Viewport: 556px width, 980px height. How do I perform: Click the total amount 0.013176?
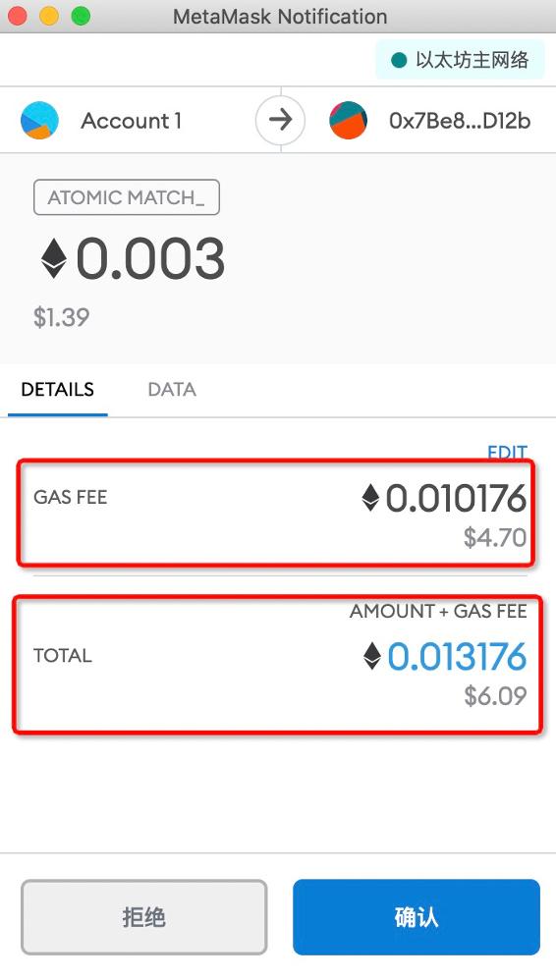coord(457,656)
